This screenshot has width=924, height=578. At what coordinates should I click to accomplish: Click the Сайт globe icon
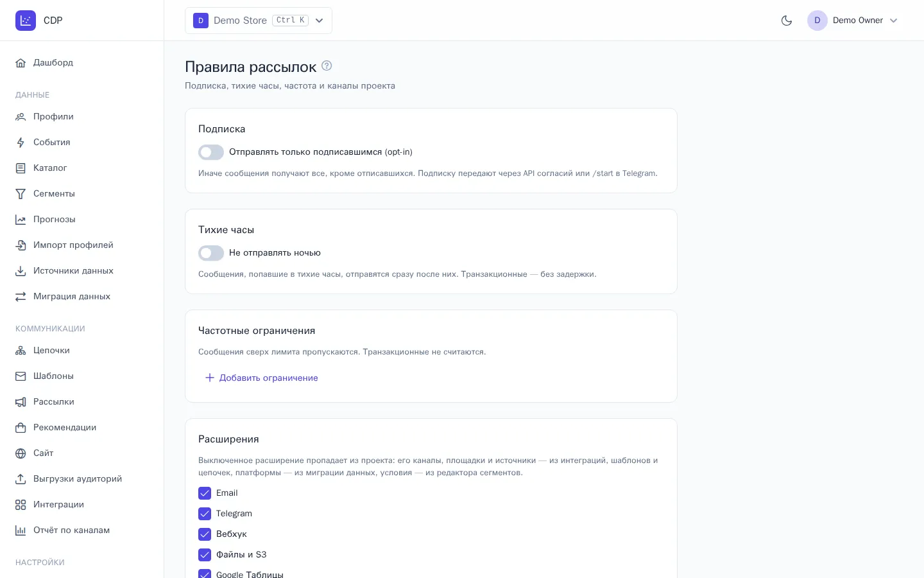21,453
